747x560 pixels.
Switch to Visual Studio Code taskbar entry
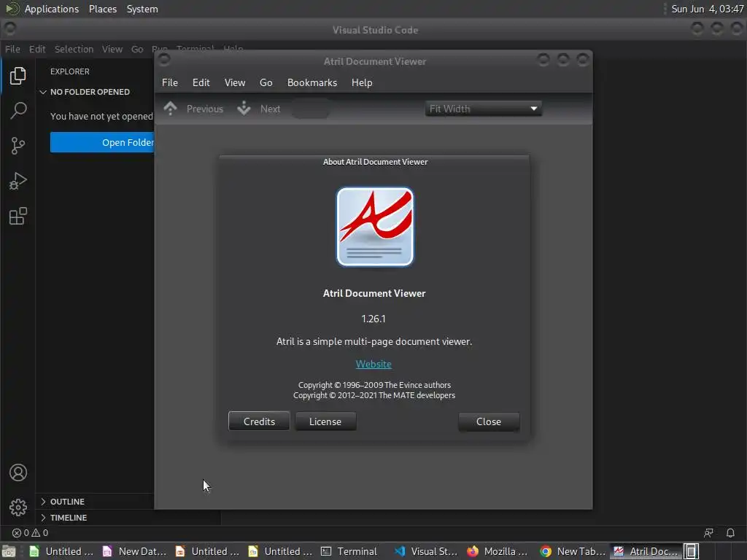tap(426, 551)
